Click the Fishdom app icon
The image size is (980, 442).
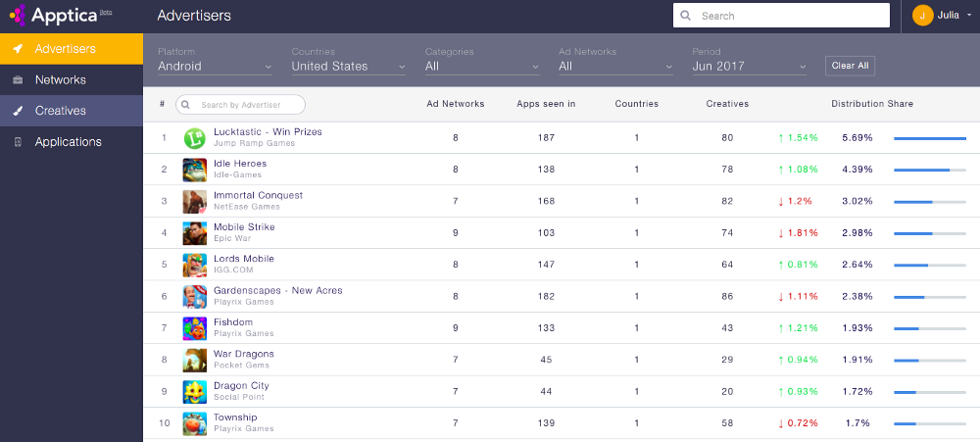coord(194,329)
